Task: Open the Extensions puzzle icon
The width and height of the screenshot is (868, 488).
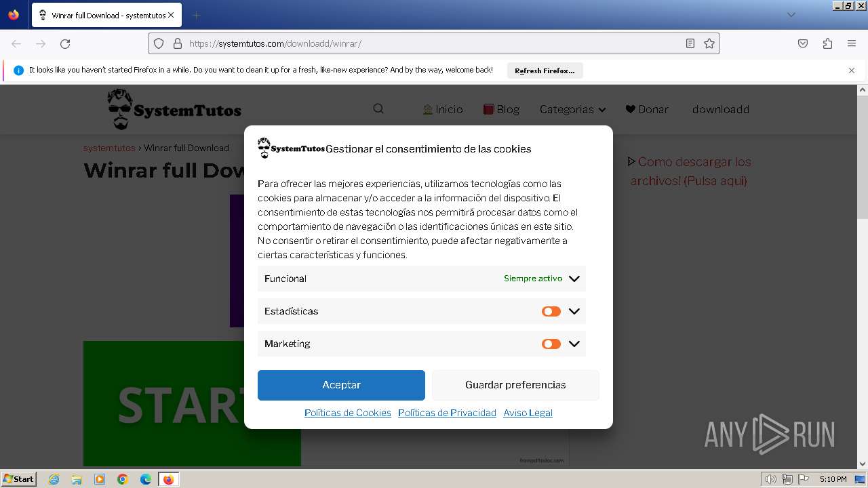Action: [x=827, y=43]
